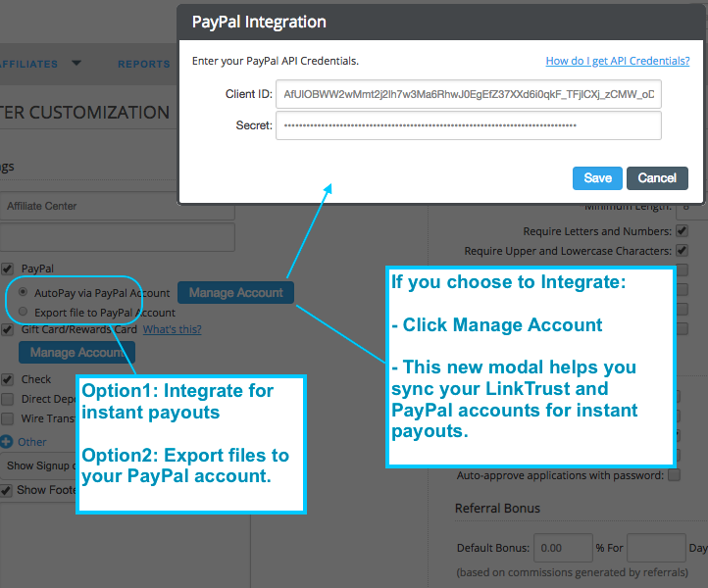Open the Reports menu
The width and height of the screenshot is (708, 588).
click(143, 64)
